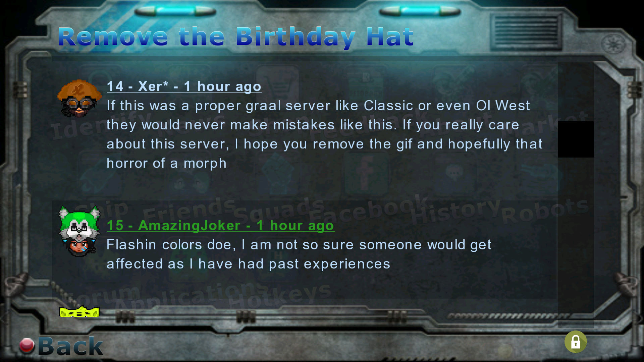Tap the left cyan light bar

[x=175, y=12]
